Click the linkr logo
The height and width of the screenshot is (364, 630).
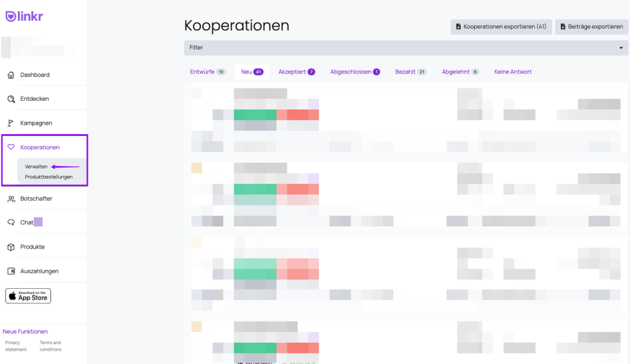24,16
